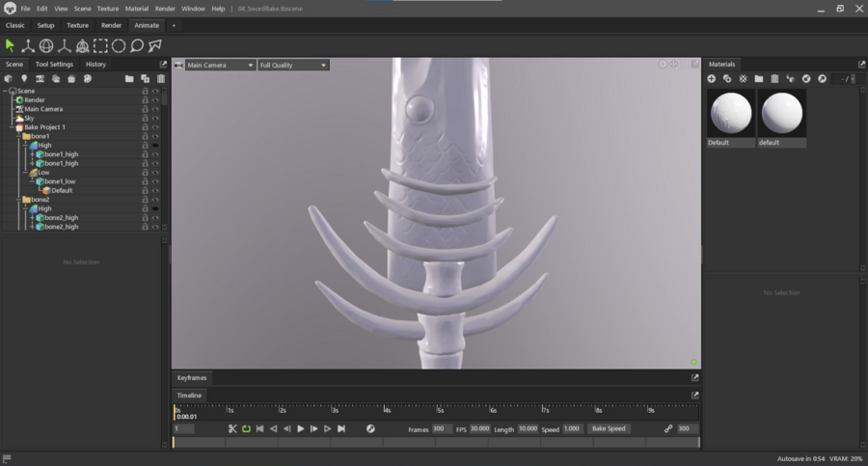This screenshot has height=466, width=868.
Task: Expand the first bone2_high mesh
Action: click(x=32, y=218)
